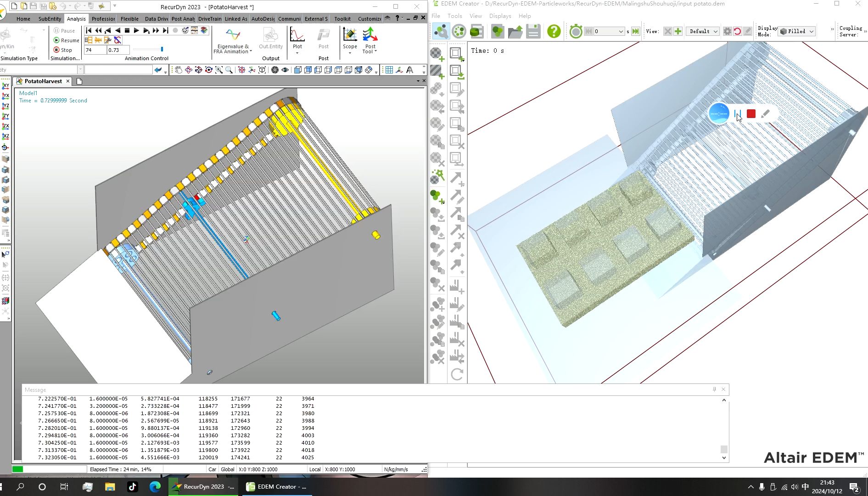Image resolution: width=868 pixels, height=496 pixels.
Task: Jump to last animation frame
Action: point(166,30)
